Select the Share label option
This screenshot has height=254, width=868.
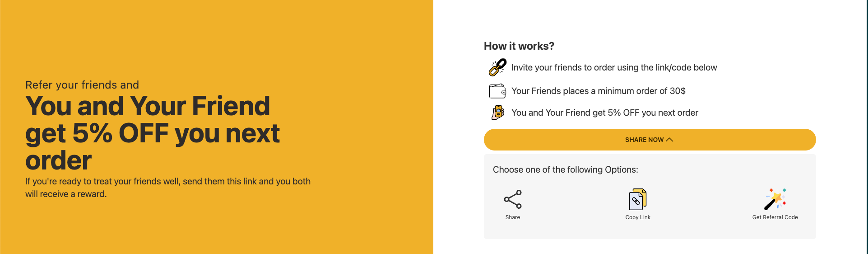[513, 217]
